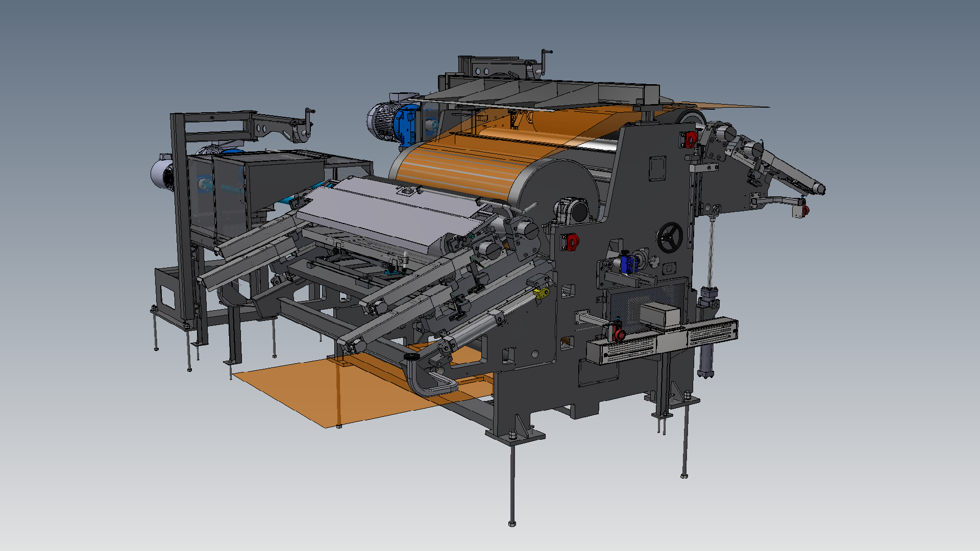Select the red lever near upper right plate
This screenshot has width=980, height=551.
690,139
